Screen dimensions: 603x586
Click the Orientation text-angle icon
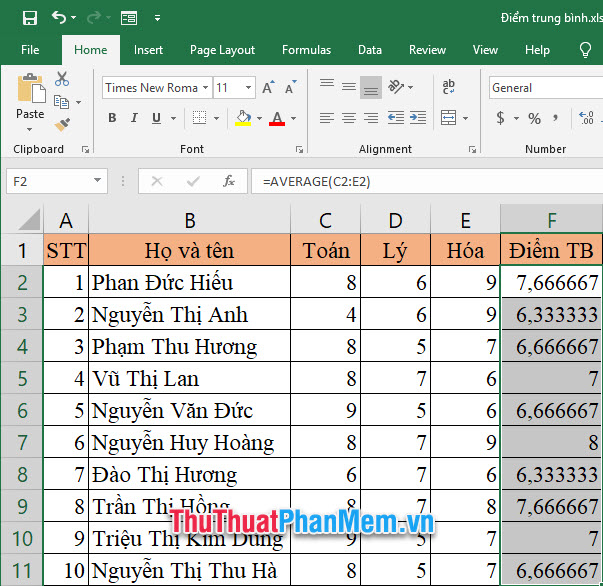tap(396, 87)
